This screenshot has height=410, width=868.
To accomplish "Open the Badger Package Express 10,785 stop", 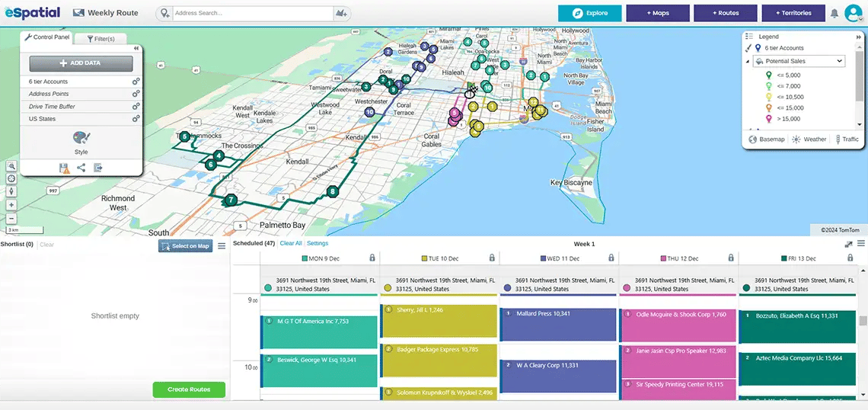I will tap(439, 360).
